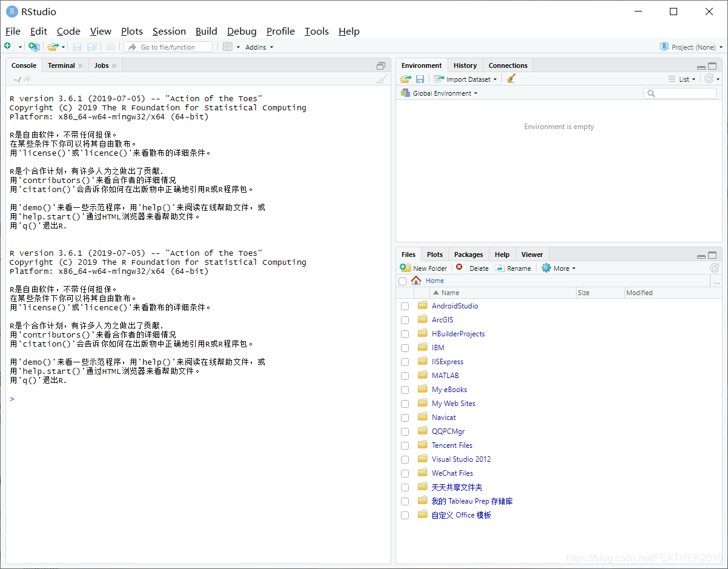Click the Open existing file icon
This screenshot has width=728, height=569.
click(x=53, y=47)
